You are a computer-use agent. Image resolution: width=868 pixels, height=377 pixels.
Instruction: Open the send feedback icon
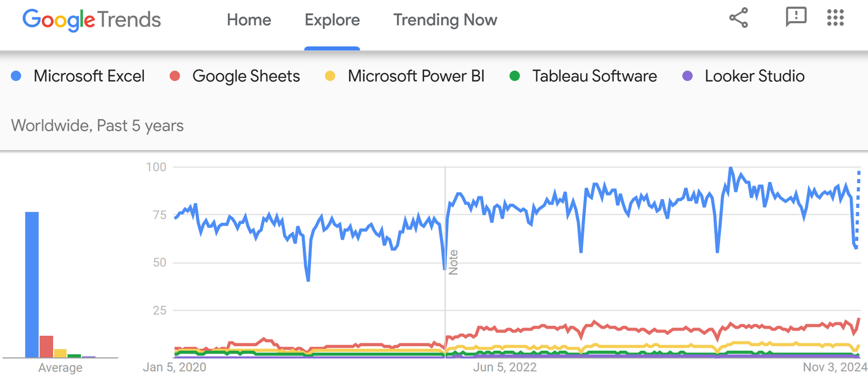[796, 18]
